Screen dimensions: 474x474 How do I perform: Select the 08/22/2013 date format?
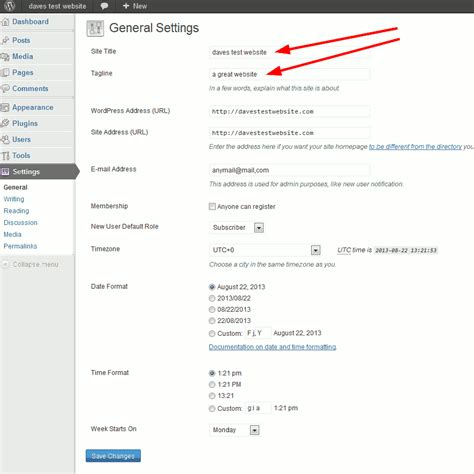click(x=212, y=310)
